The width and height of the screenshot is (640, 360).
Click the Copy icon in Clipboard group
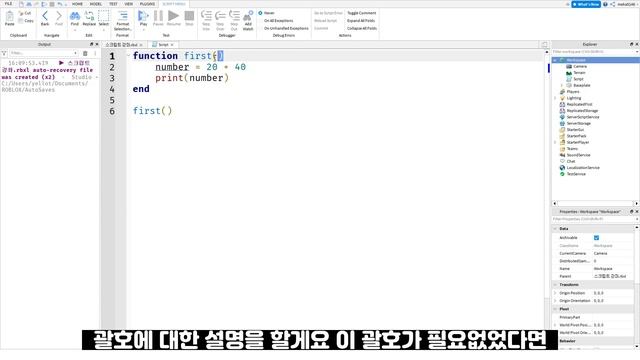click(x=21, y=20)
